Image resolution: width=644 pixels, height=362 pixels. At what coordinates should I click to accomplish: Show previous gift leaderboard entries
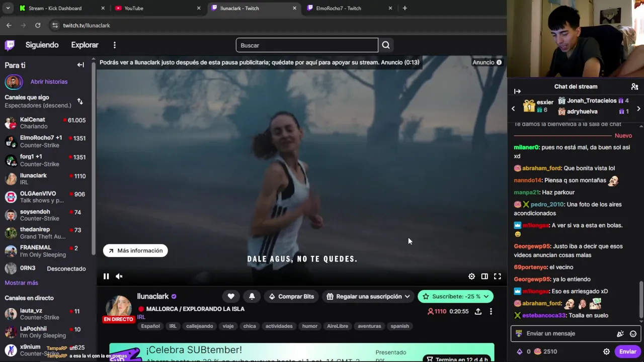coord(513,109)
